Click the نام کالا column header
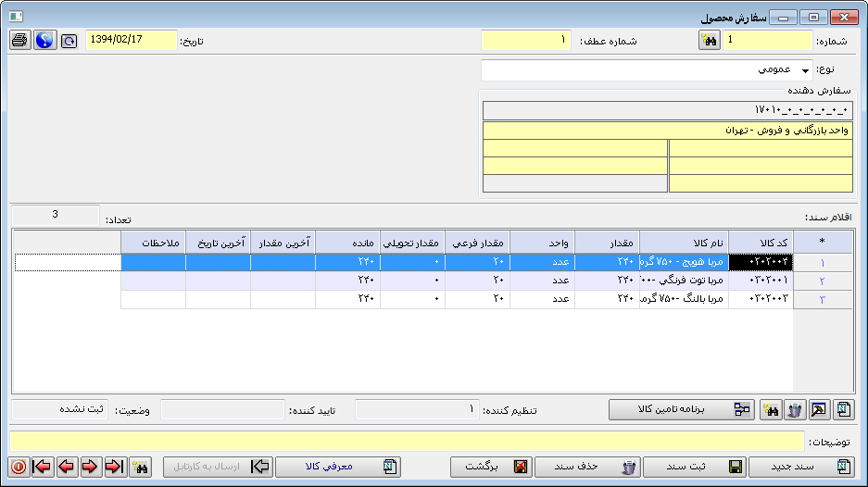Screen dimensions: 868x487 tap(684, 243)
